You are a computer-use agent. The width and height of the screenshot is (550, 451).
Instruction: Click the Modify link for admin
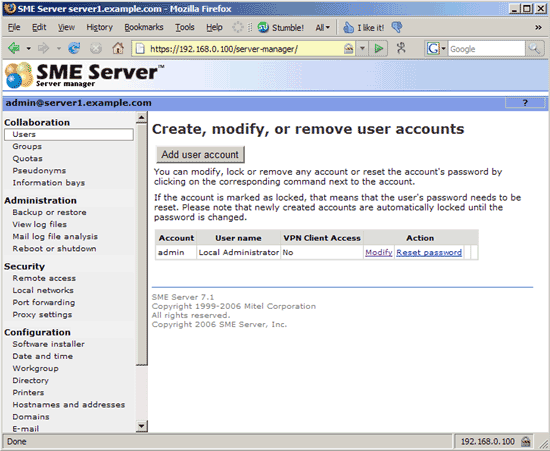(x=379, y=253)
